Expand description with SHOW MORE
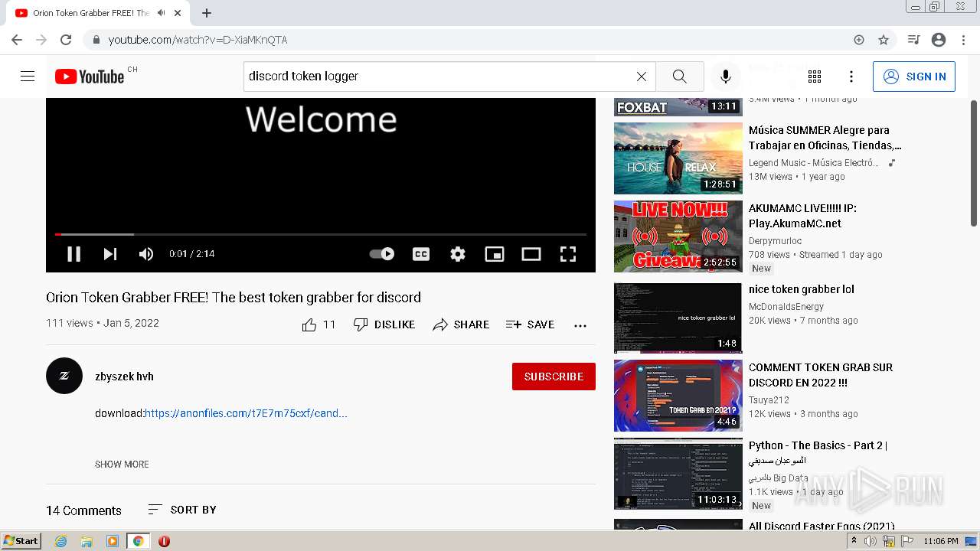 point(122,465)
